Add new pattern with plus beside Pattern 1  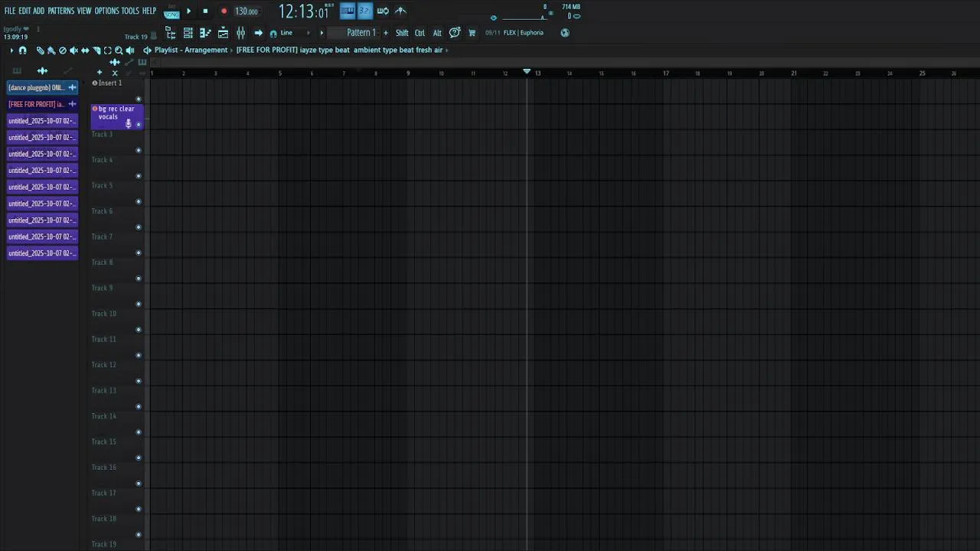pos(385,33)
